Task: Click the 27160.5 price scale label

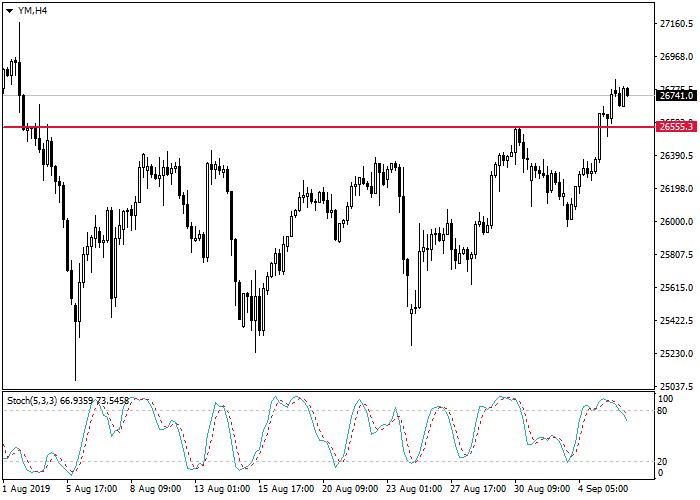Action: (x=676, y=24)
